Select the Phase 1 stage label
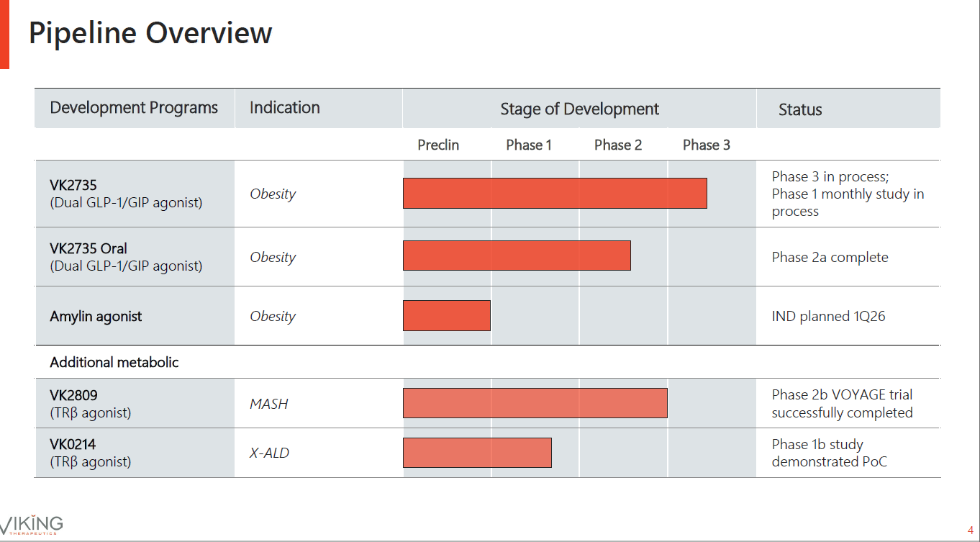 [529, 145]
